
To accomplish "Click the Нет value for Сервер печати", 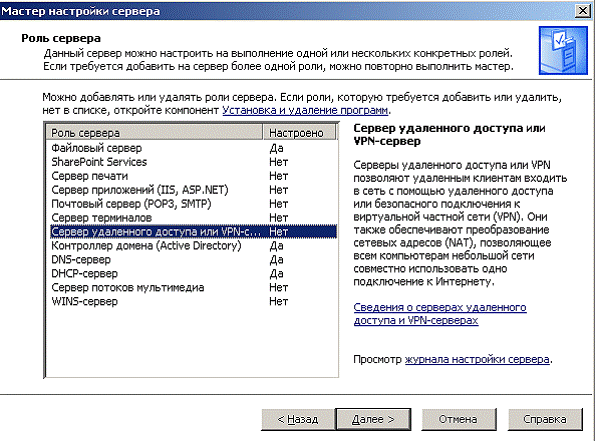I will [x=279, y=176].
